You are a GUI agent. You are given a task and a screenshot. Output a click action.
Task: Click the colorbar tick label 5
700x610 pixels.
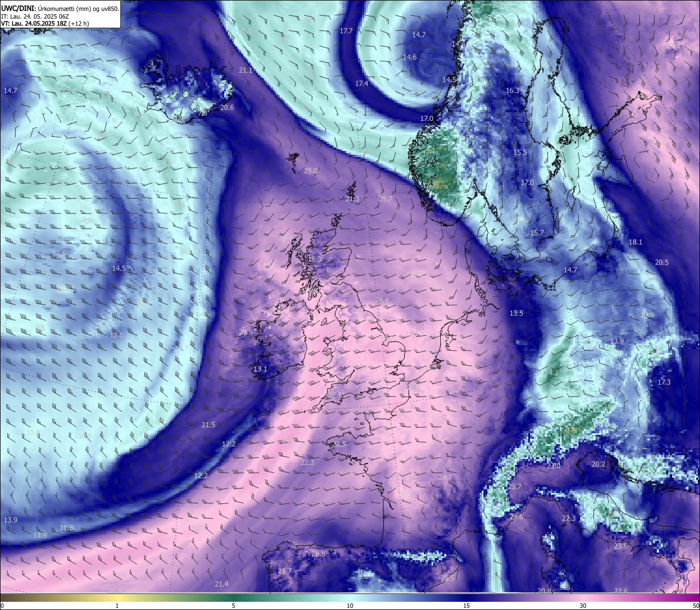tap(234, 606)
